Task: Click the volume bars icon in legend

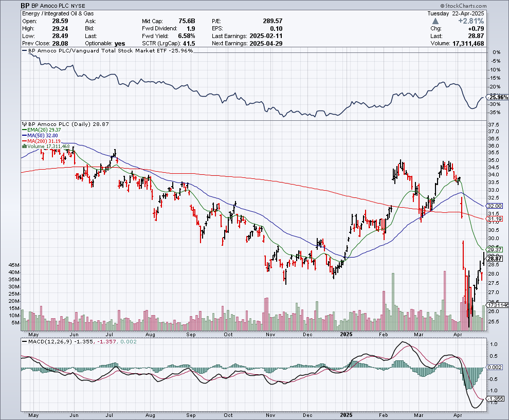Action: 23,146
